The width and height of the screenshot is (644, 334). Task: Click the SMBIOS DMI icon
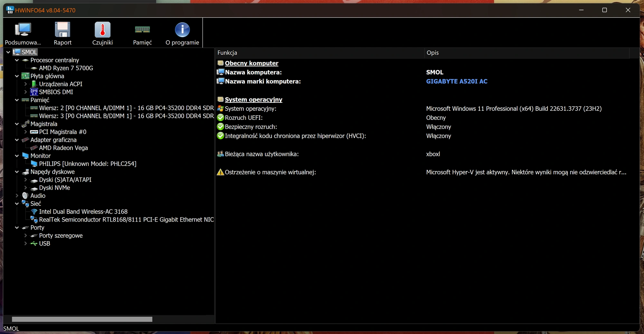click(x=34, y=92)
